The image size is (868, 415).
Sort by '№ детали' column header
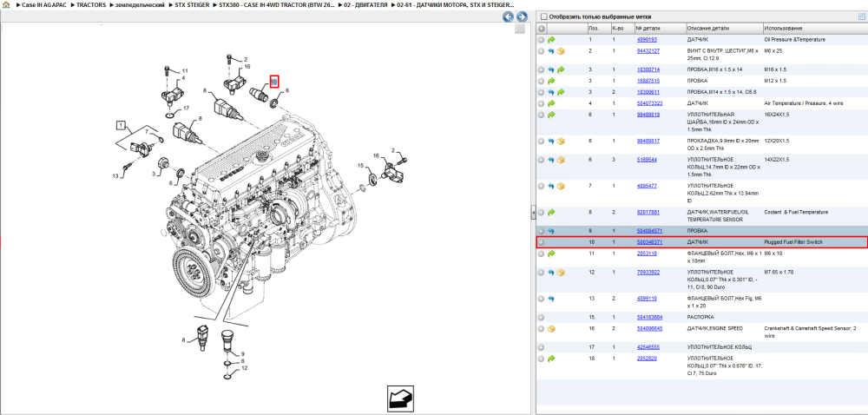point(660,29)
